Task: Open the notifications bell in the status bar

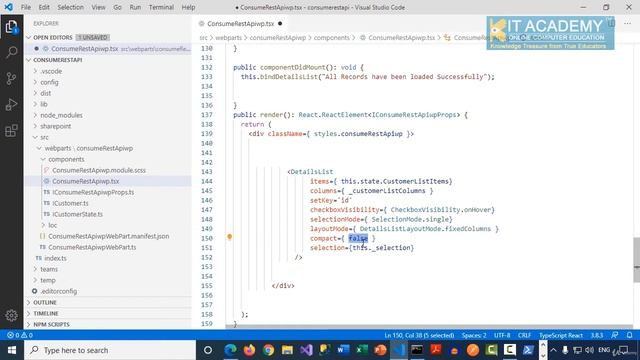Action: (x=629, y=335)
